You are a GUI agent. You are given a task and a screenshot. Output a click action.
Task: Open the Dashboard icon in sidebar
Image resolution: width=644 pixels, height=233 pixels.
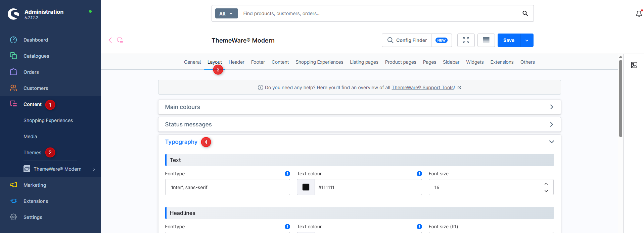click(x=13, y=40)
